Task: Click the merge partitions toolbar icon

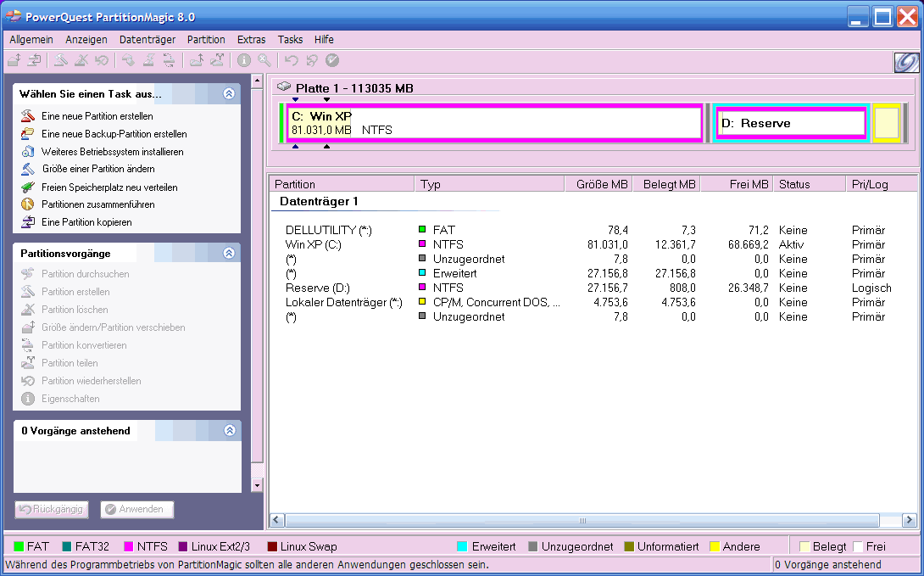Action: (x=196, y=60)
